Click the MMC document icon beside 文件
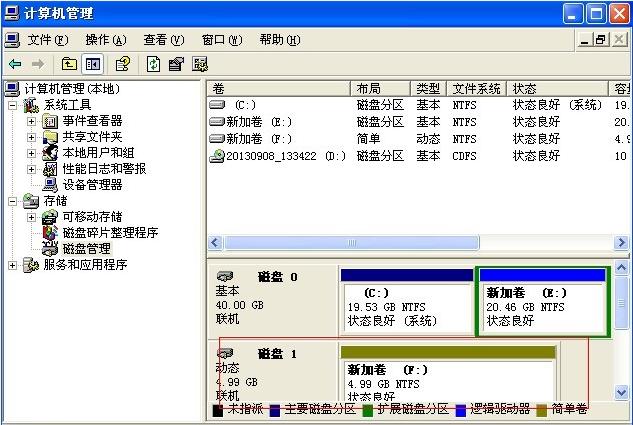This screenshot has height=425, width=633. pyautogui.click(x=12, y=40)
